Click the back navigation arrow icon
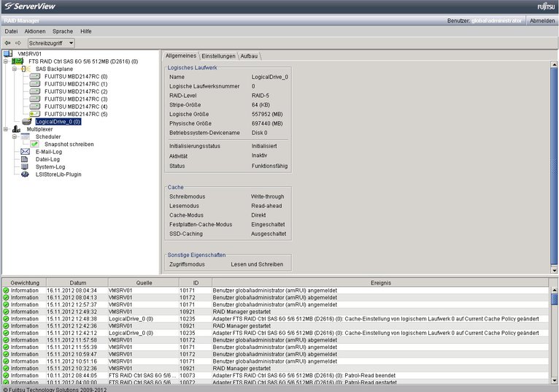This screenshot has height=392, width=559. (x=7, y=43)
